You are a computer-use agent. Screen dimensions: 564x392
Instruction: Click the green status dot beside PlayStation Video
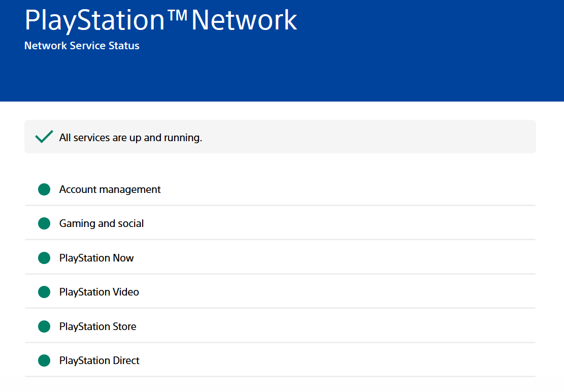[44, 292]
